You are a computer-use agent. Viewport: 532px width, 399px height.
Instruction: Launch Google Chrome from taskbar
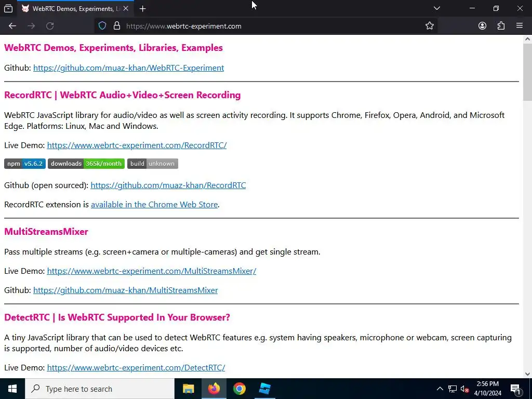point(239,389)
